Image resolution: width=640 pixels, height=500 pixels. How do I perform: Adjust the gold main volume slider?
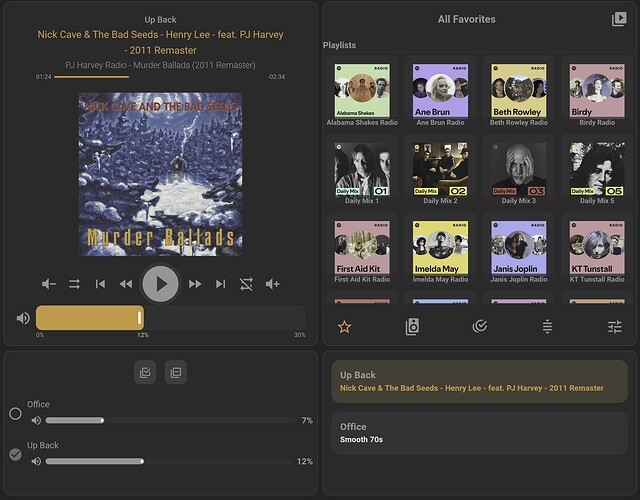click(x=171, y=318)
